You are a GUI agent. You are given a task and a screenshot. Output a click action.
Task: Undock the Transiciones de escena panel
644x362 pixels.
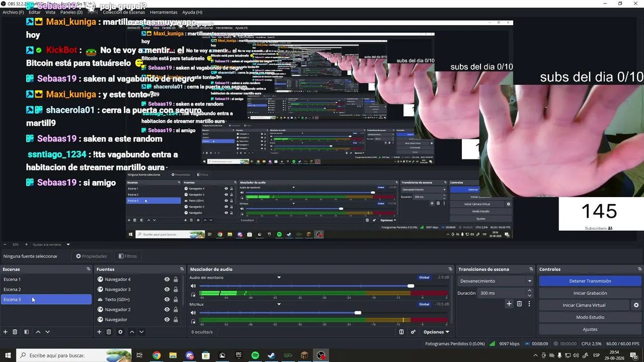(531, 269)
